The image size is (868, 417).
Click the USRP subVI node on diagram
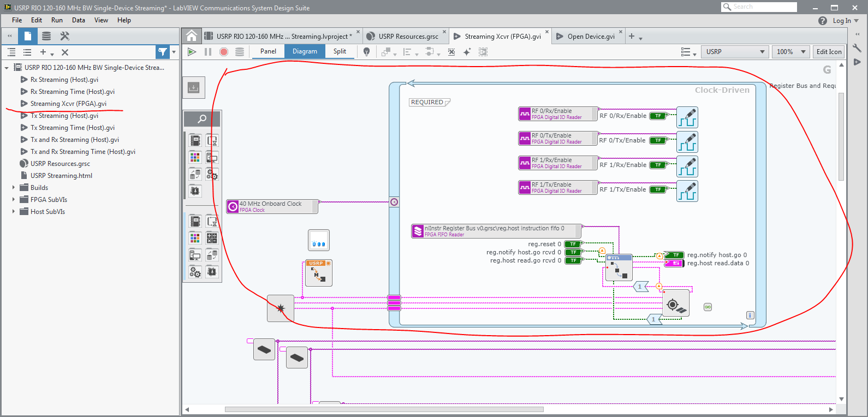pyautogui.click(x=318, y=272)
